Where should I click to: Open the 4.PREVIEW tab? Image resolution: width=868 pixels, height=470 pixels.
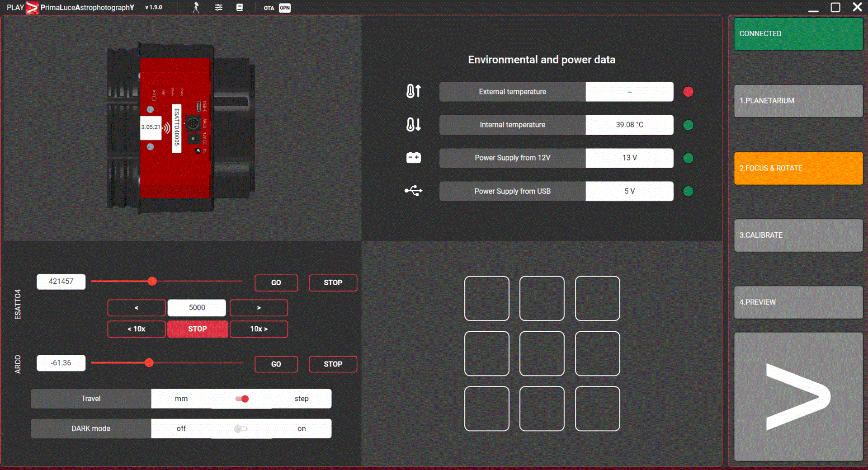[798, 302]
